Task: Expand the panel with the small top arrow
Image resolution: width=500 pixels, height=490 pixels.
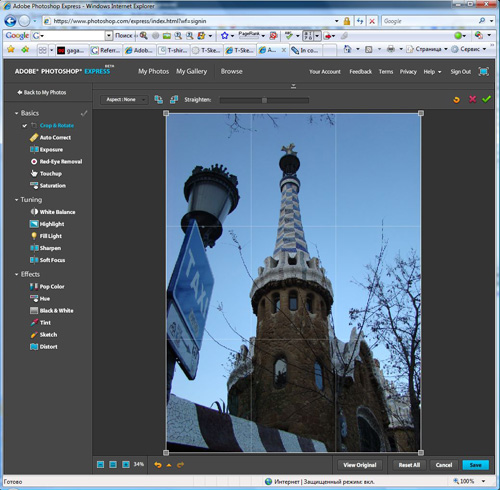Action: pos(293,86)
